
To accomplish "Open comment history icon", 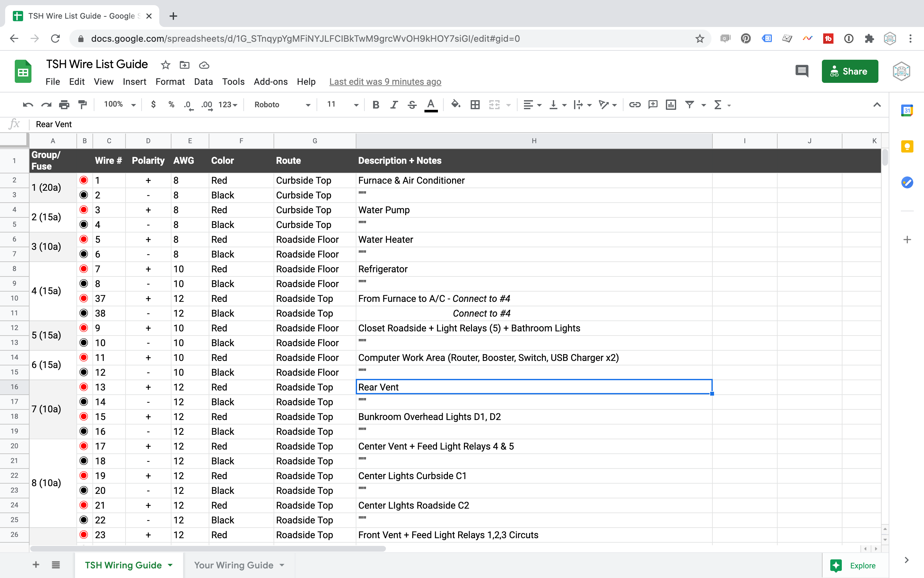I will pos(802,71).
